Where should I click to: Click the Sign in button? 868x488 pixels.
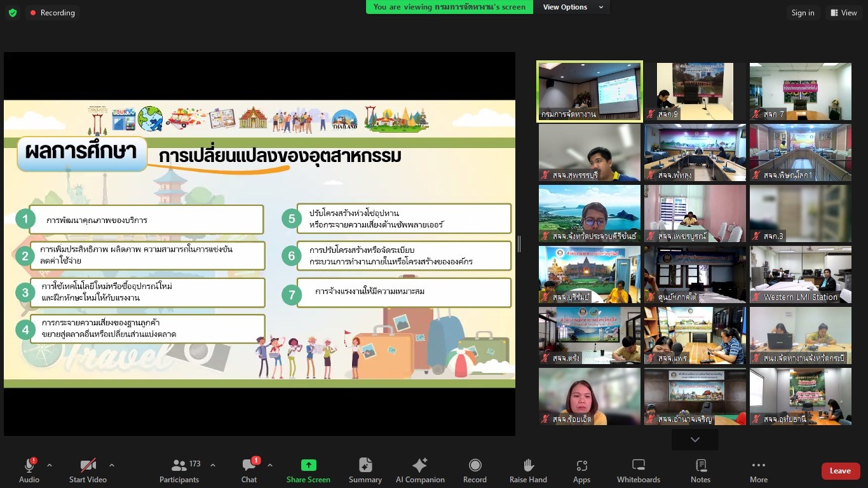(x=803, y=13)
